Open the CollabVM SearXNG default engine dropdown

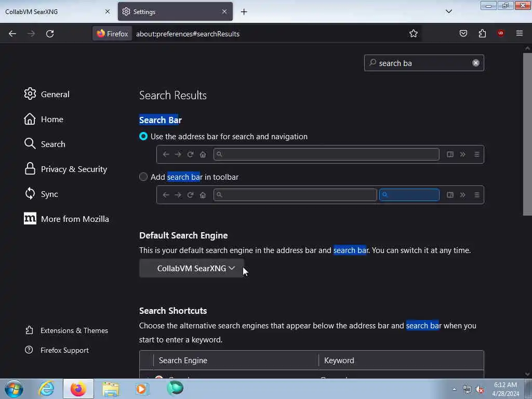(191, 269)
